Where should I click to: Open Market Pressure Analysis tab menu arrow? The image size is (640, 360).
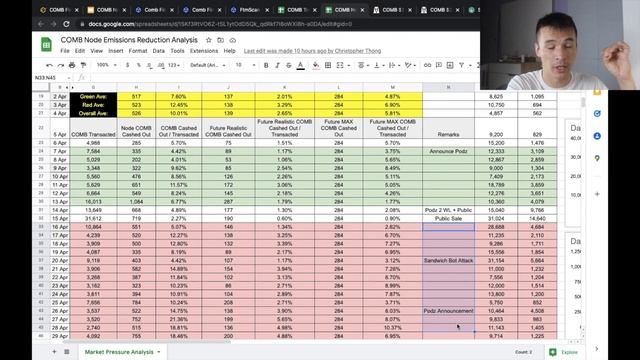(x=159, y=352)
